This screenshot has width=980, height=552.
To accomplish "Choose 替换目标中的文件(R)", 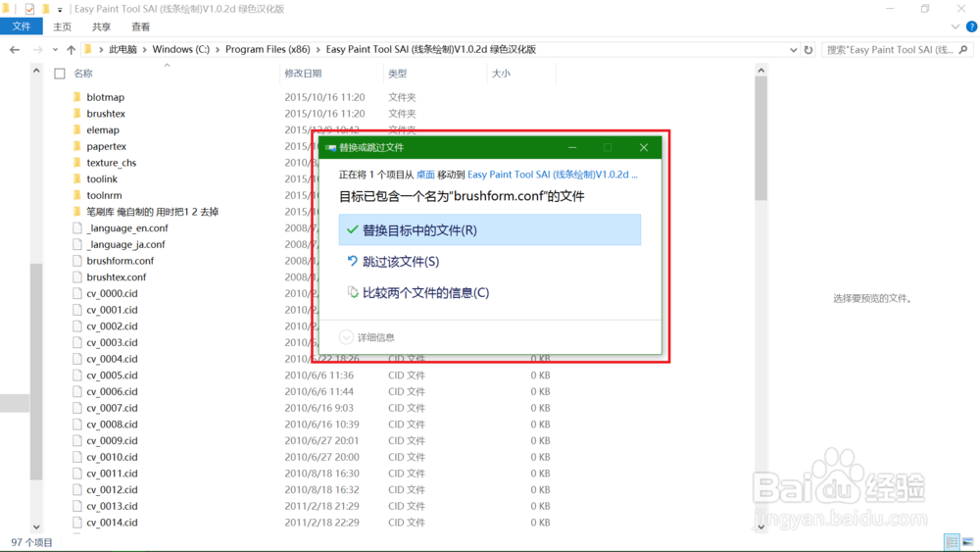I will [489, 230].
